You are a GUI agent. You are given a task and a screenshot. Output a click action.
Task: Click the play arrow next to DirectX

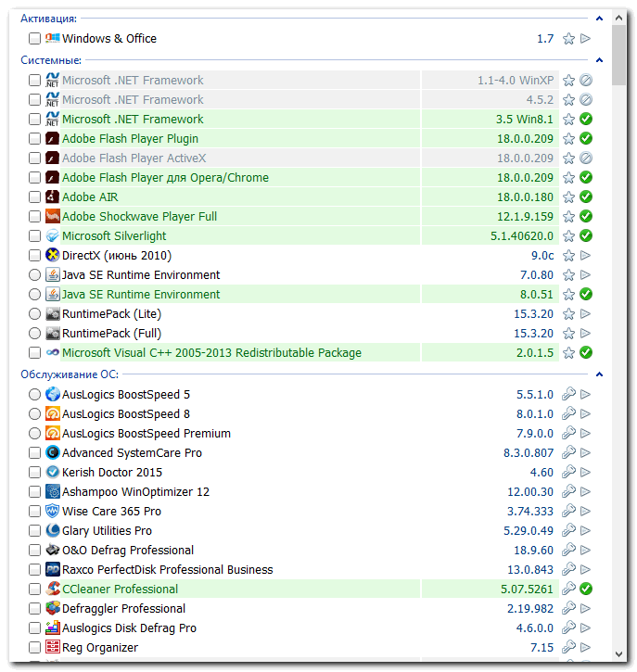click(585, 256)
